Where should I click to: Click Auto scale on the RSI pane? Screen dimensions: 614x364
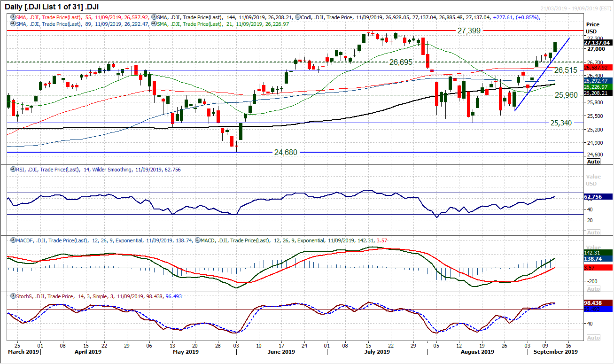pos(594,232)
